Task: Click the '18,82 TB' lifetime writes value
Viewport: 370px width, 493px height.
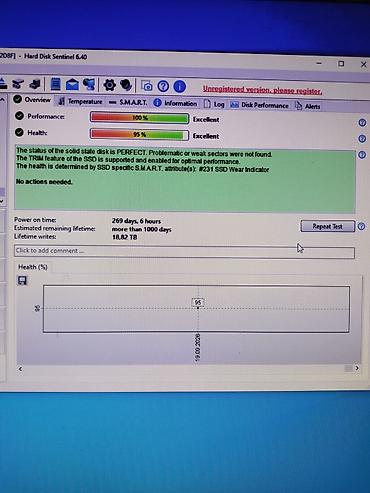Action: click(125, 237)
